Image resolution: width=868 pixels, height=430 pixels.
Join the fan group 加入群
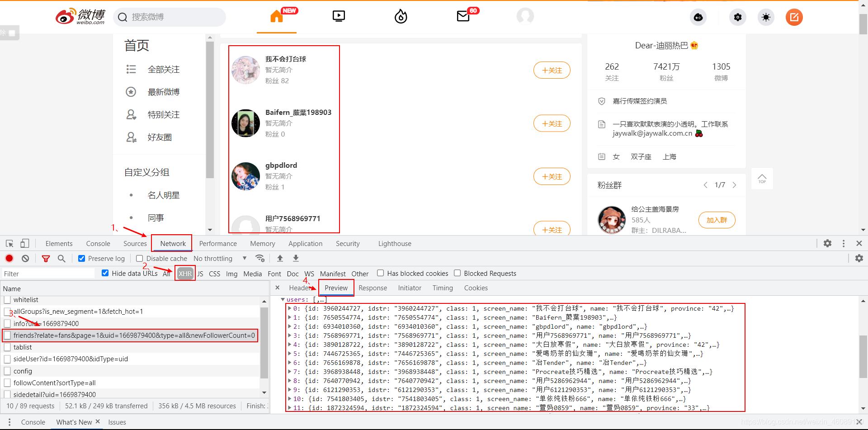coord(717,220)
